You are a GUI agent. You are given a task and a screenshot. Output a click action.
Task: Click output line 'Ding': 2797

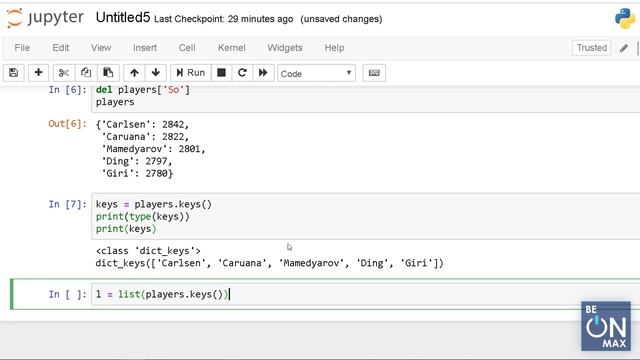[x=137, y=161]
